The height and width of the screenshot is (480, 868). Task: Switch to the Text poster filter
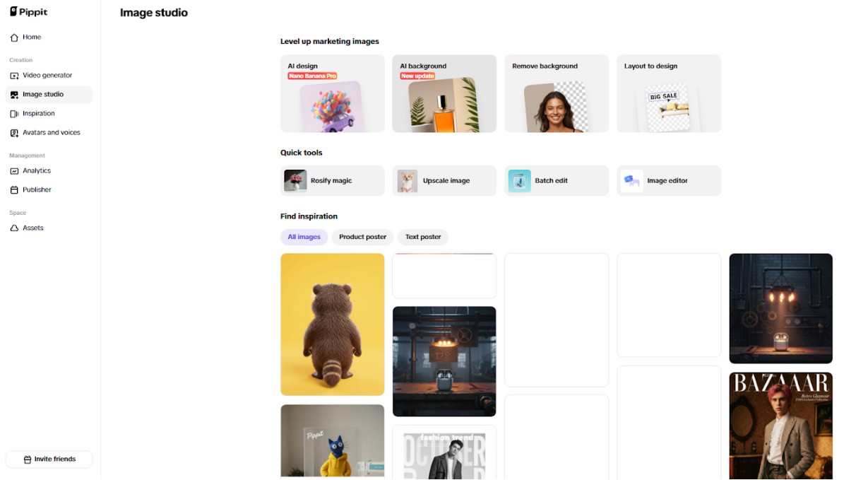click(422, 237)
